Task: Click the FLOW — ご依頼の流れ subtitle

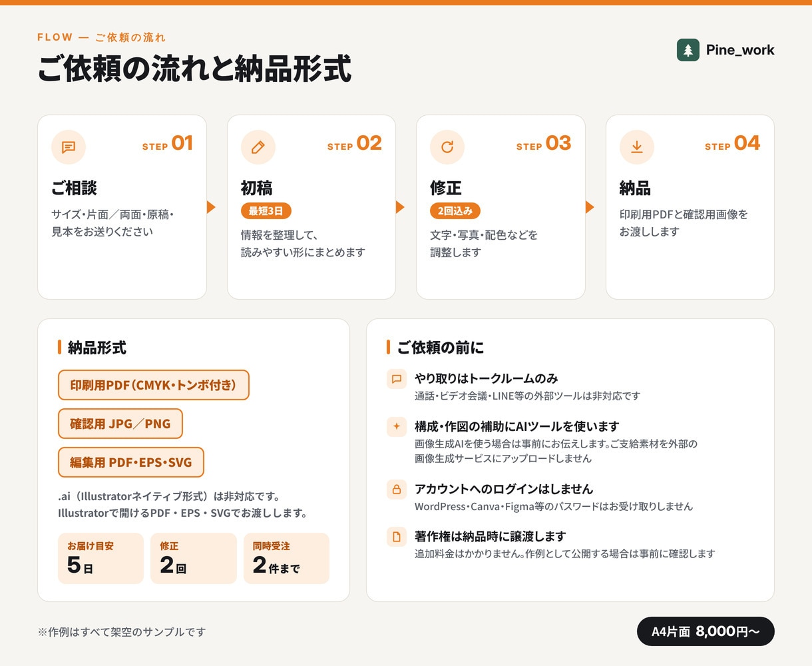Action: [102, 37]
